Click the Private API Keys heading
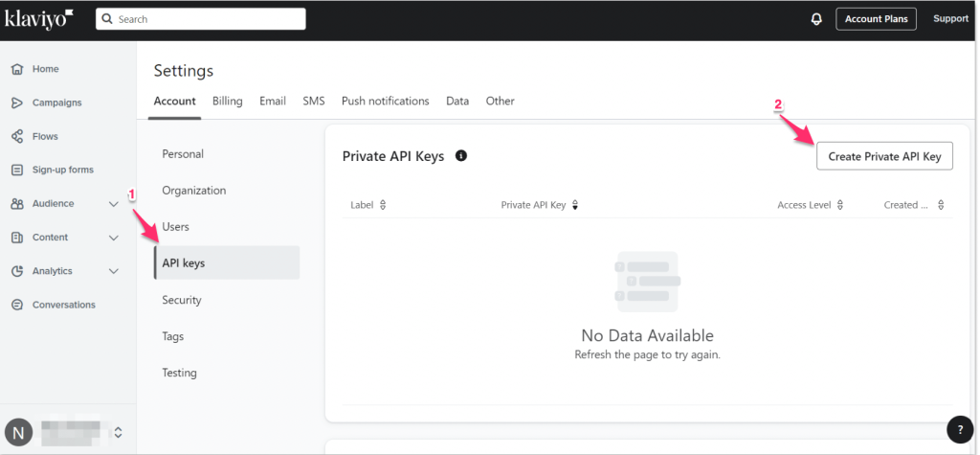 pyautogui.click(x=393, y=156)
